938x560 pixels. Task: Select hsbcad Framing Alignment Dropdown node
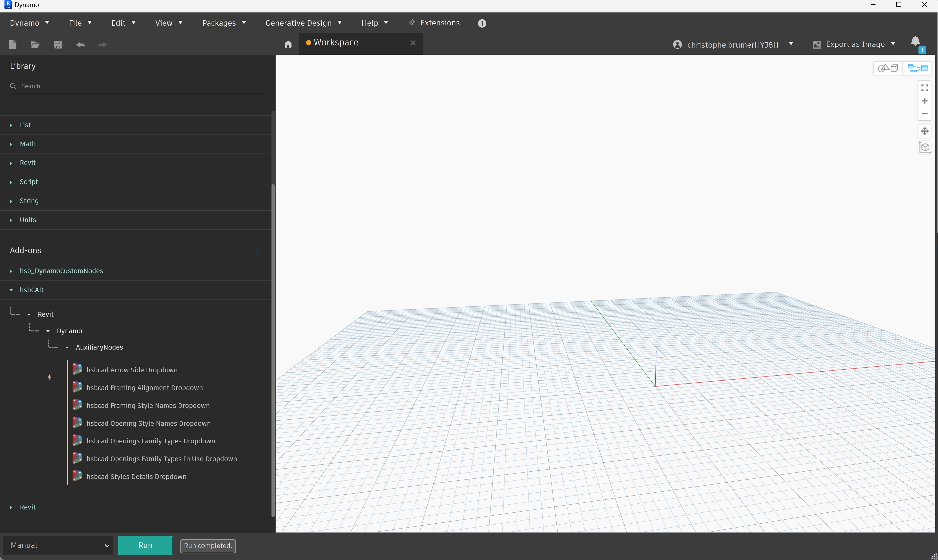(145, 388)
